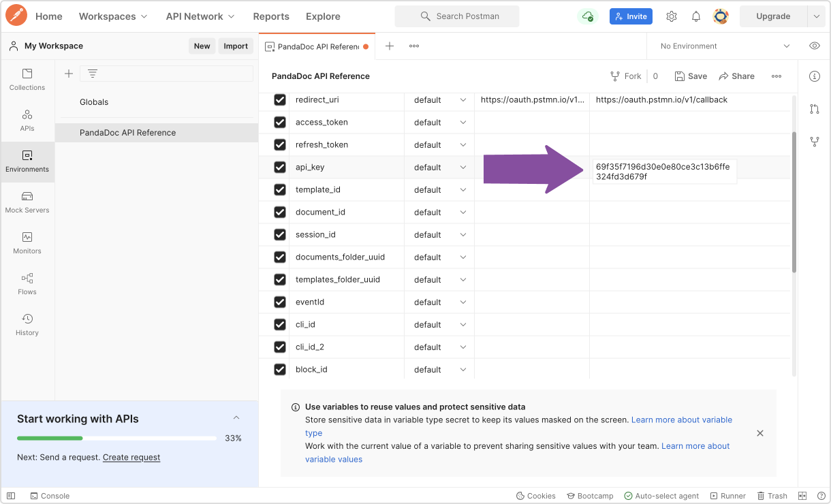Open APIs in the sidebar
This screenshot has width=831, height=504.
(x=27, y=121)
